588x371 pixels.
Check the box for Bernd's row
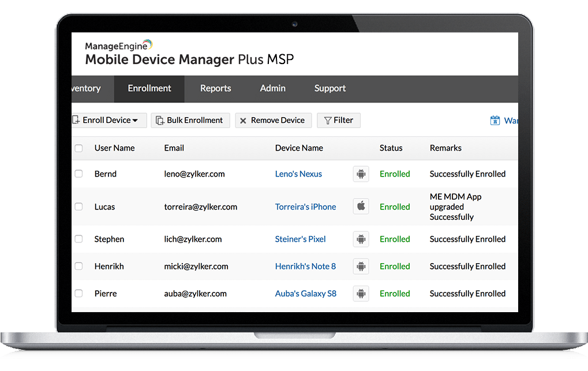(78, 174)
